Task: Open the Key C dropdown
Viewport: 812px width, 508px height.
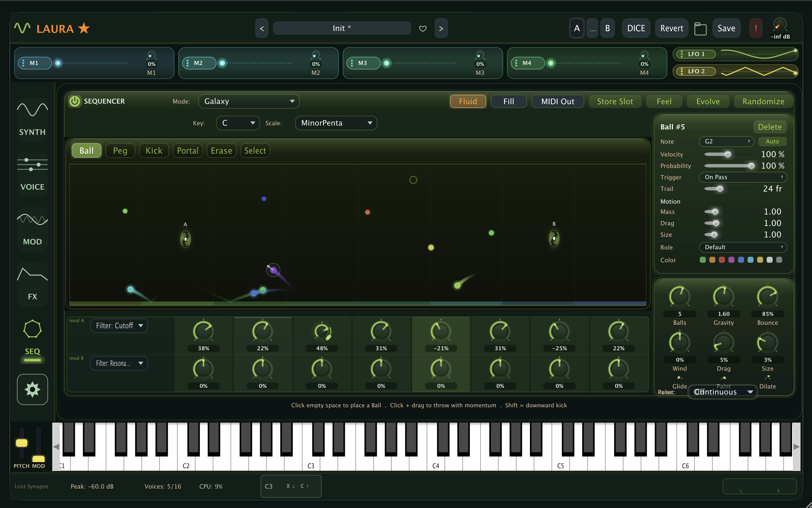Action: pyautogui.click(x=238, y=123)
